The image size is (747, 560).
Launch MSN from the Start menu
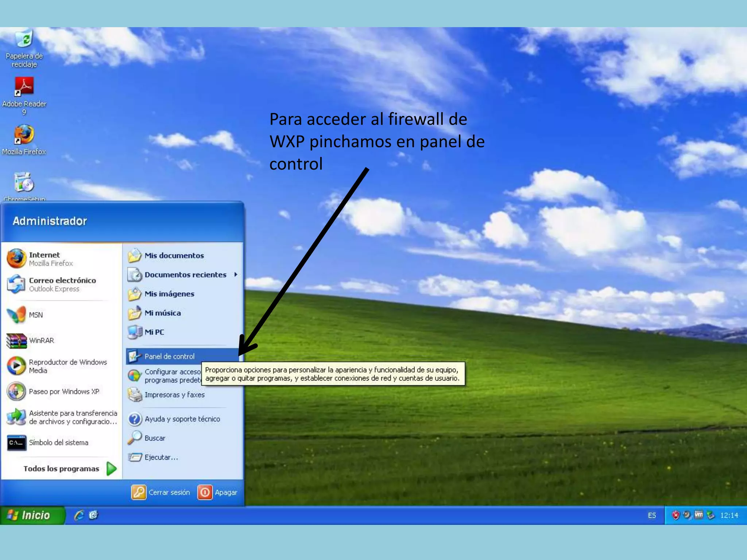pyautogui.click(x=61, y=315)
